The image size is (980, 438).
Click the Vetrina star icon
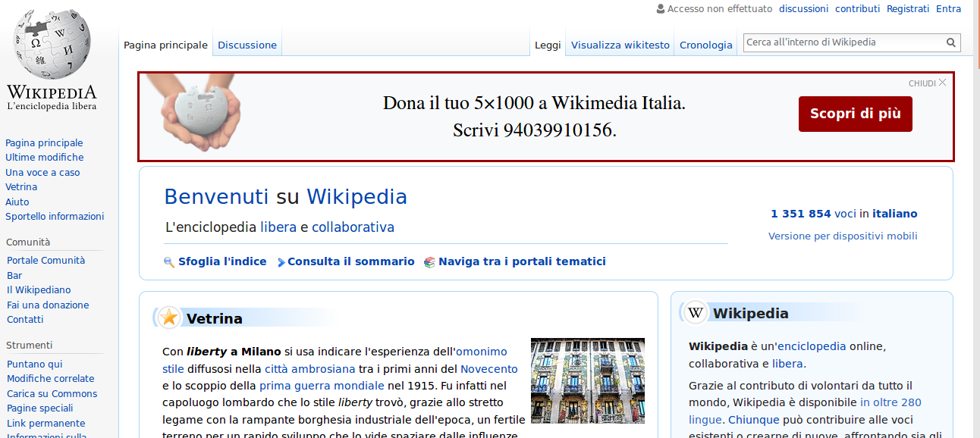[169, 318]
